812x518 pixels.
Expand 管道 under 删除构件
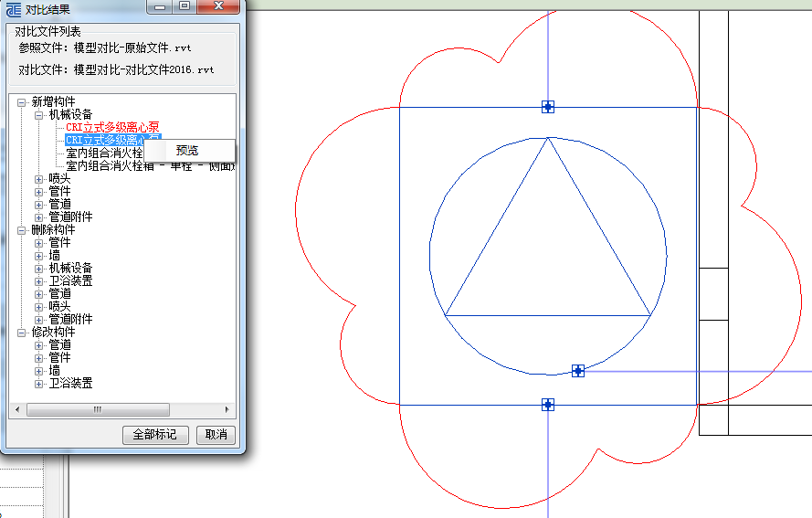click(x=39, y=294)
